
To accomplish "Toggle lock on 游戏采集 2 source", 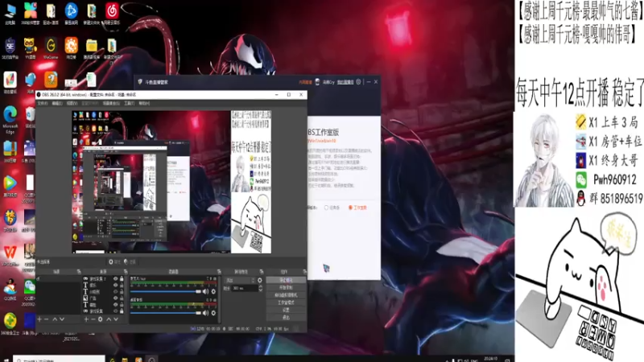I will (x=122, y=278).
